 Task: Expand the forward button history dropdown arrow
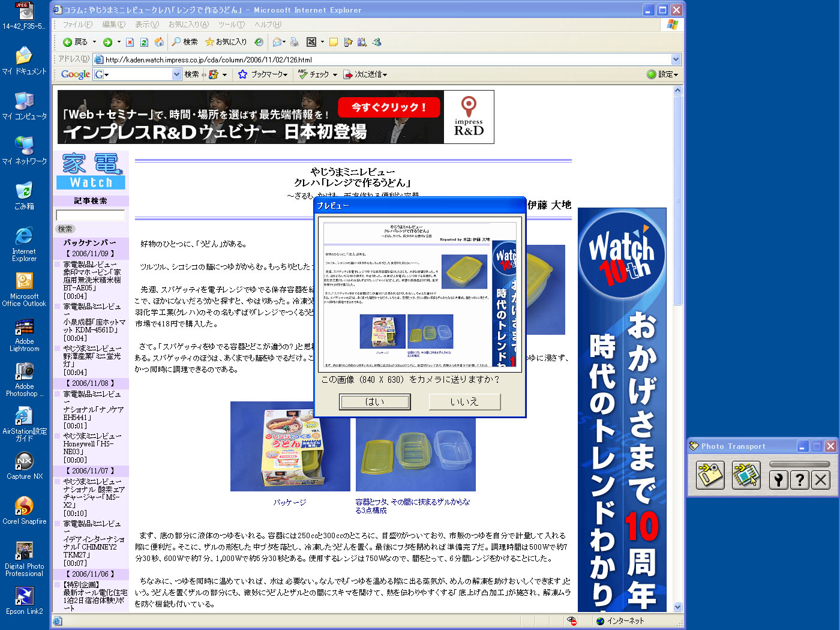click(x=119, y=42)
